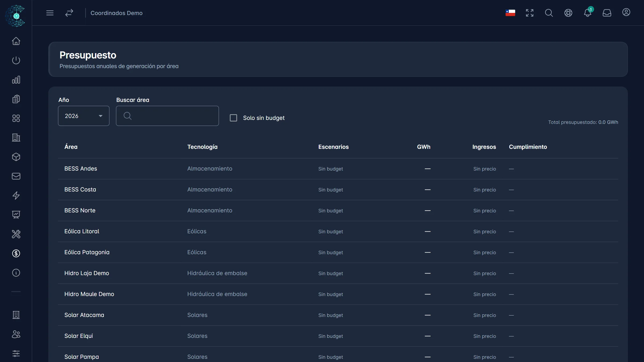644x362 pixels.
Task: Select the Solar Atacama area row
Action: coord(338,315)
